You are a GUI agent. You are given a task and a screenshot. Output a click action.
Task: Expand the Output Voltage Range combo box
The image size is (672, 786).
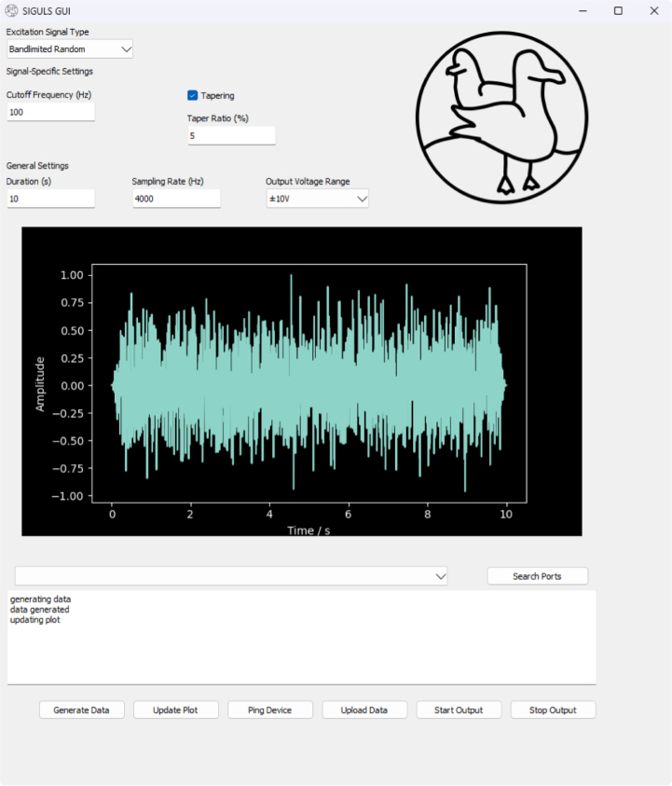click(x=317, y=199)
